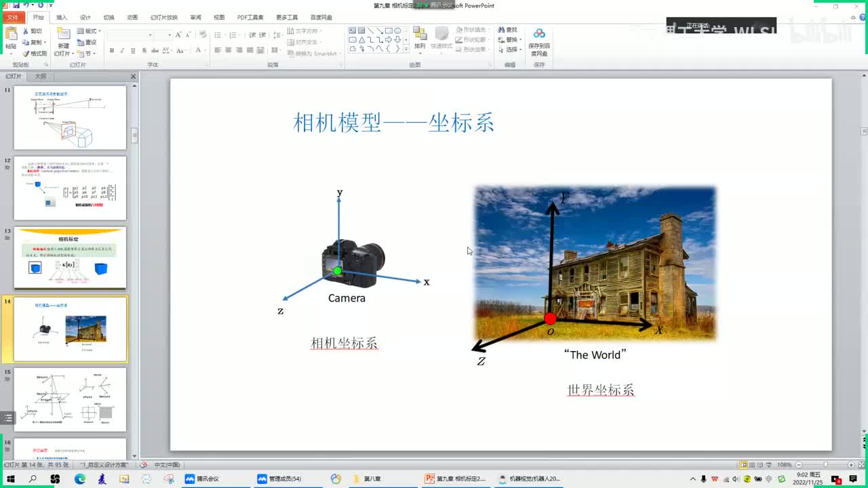Open the font name combo box

click(130, 35)
